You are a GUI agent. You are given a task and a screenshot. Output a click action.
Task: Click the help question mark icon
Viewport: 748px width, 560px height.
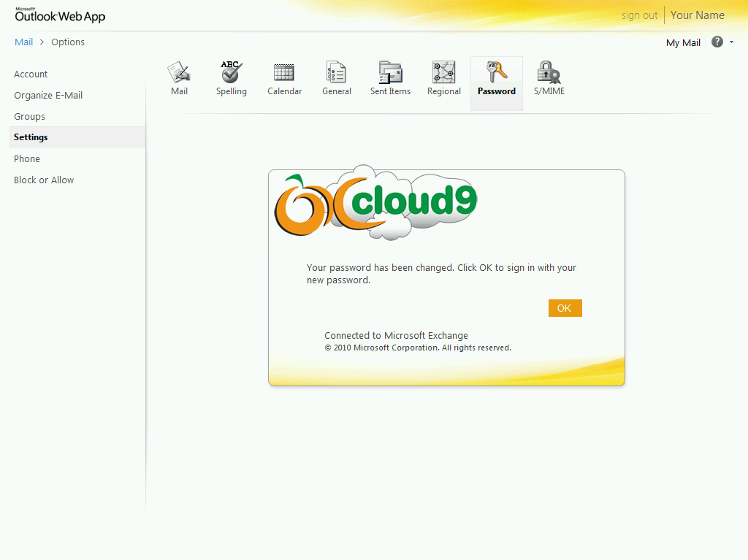click(x=717, y=42)
